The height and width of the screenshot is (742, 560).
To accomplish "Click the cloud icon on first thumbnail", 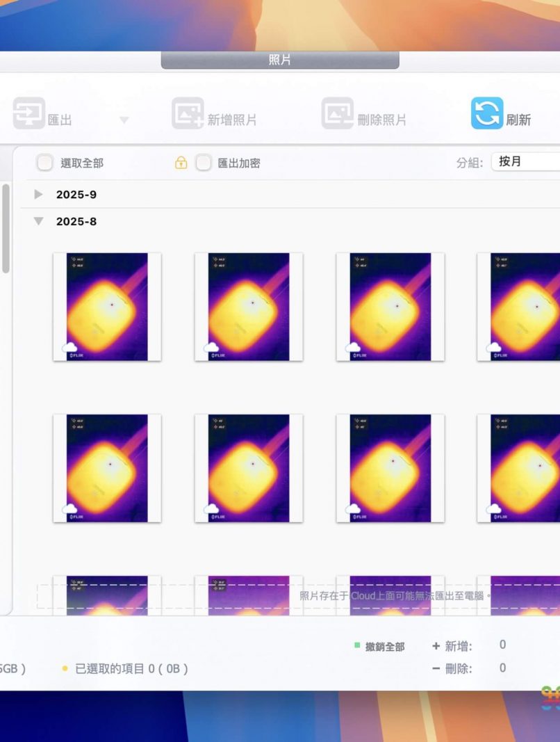I will 70,348.
